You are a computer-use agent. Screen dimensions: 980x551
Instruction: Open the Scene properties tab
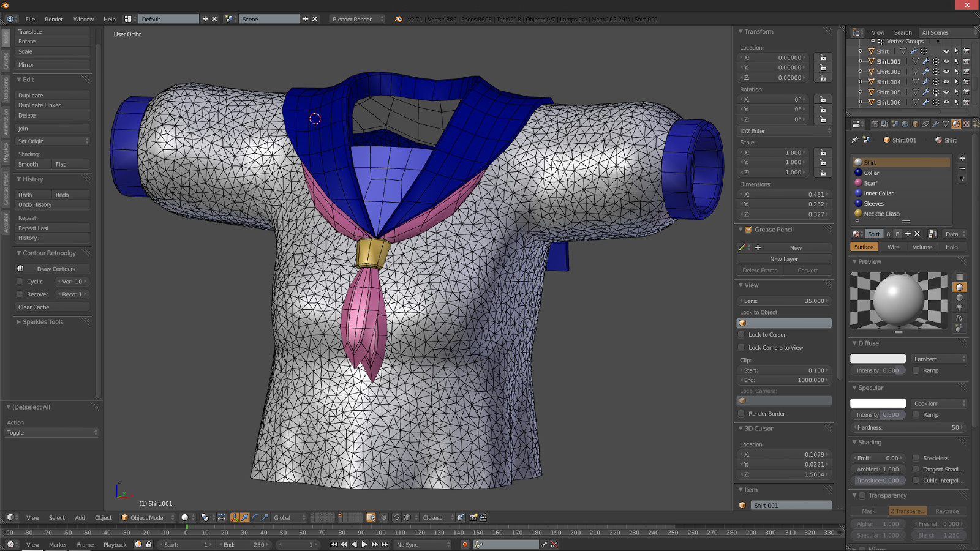tap(895, 124)
